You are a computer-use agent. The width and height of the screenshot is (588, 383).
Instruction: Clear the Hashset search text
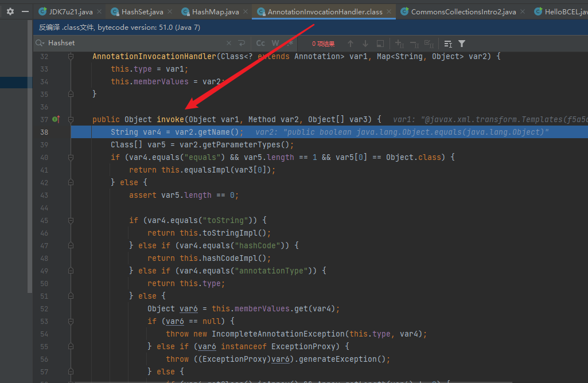click(229, 43)
